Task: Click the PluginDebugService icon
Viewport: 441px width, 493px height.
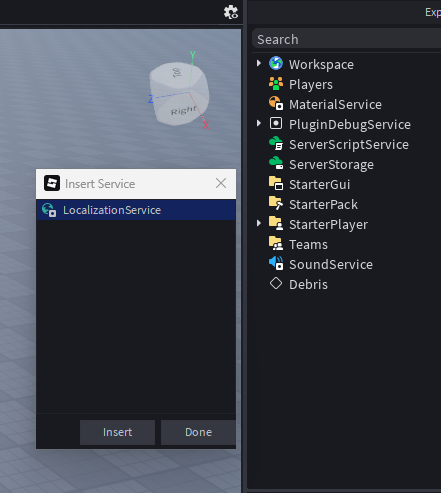Action: (x=276, y=123)
